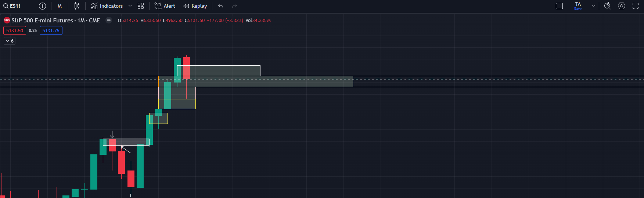
Task: Open indicator templates grid icon
Action: [141, 6]
